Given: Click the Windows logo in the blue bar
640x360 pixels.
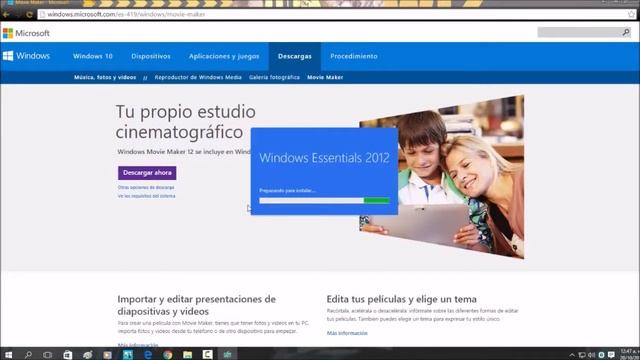Looking at the screenshot, I should (x=27, y=56).
